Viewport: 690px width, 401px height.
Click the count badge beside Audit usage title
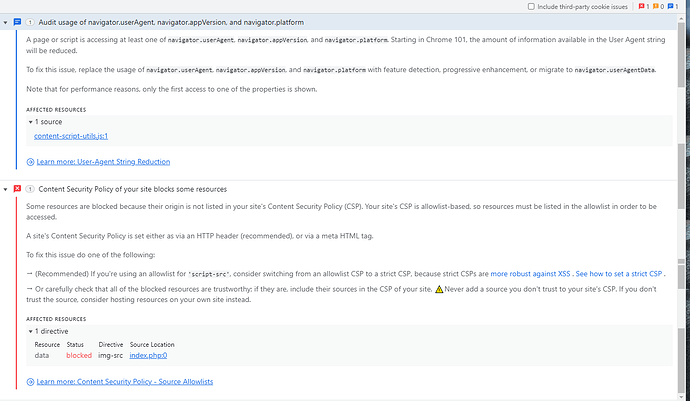(x=29, y=22)
